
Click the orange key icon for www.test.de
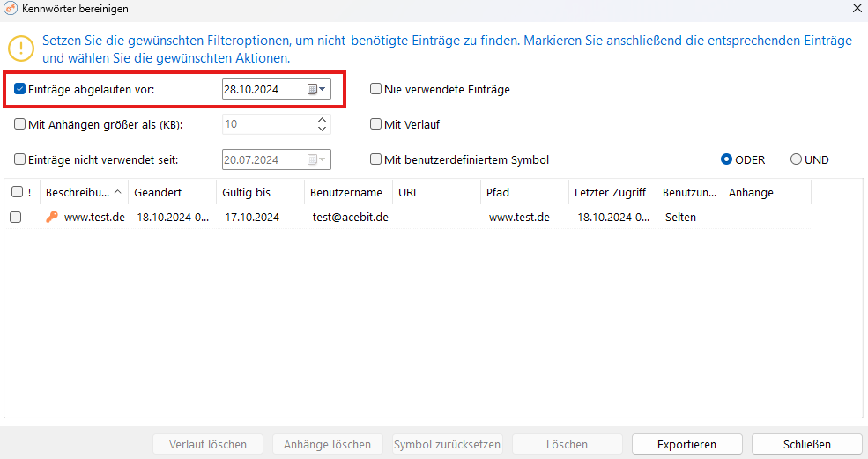coord(51,217)
